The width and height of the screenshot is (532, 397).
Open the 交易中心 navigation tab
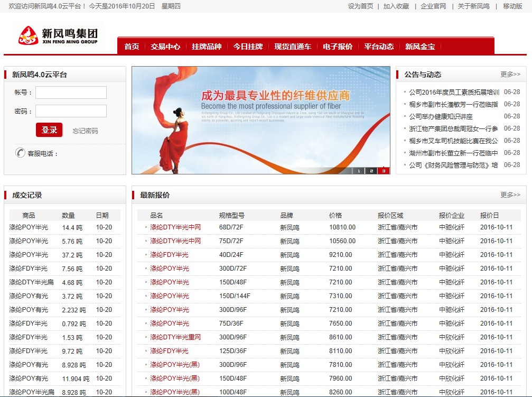coord(165,47)
